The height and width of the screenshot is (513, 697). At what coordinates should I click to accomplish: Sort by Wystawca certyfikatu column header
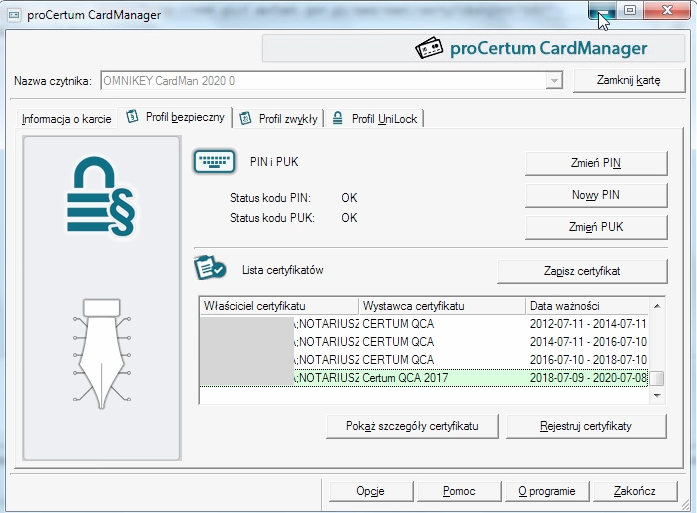point(442,306)
